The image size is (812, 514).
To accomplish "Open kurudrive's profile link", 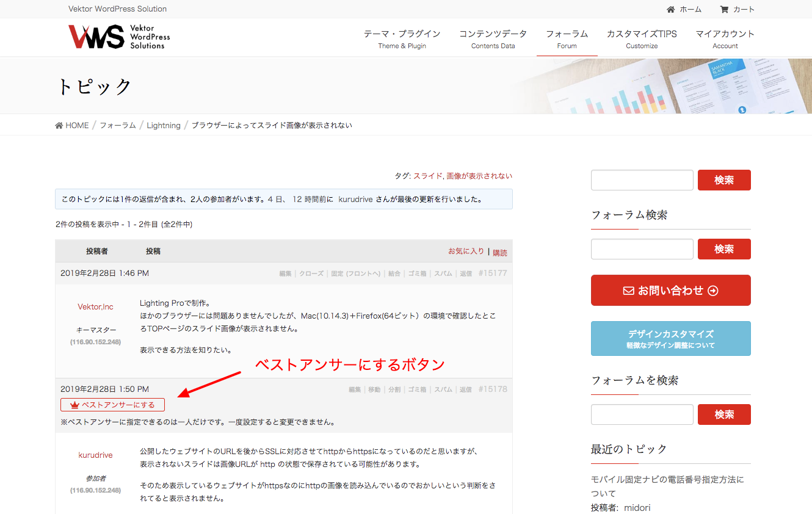I will pos(95,455).
